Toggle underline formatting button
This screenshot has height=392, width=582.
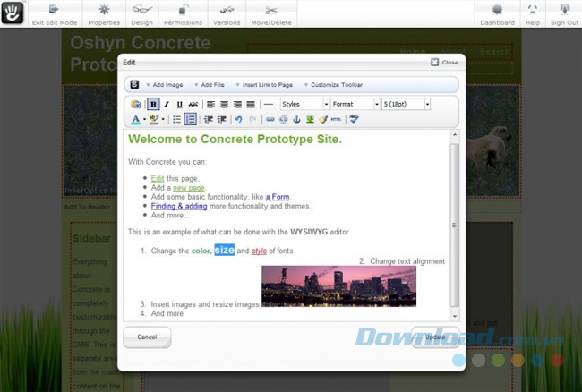tap(180, 105)
